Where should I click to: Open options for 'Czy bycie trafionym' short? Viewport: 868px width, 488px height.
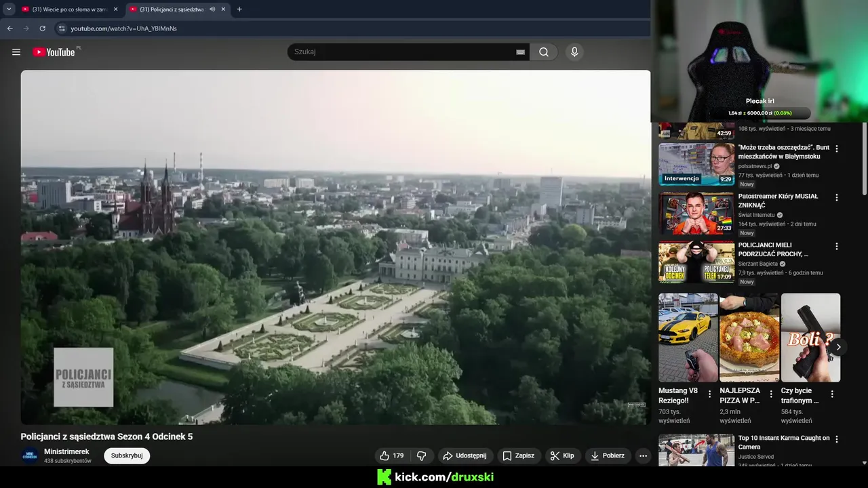point(832,394)
